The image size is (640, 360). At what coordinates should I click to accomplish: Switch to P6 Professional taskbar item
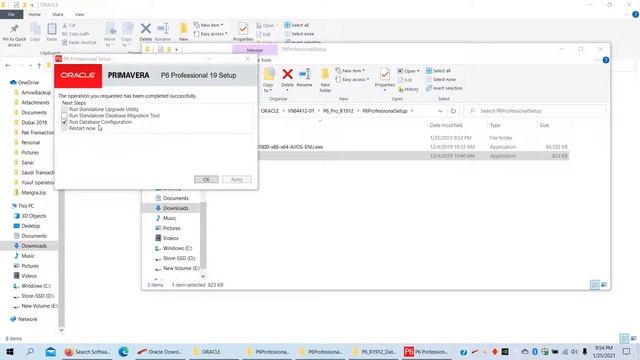[426, 351]
